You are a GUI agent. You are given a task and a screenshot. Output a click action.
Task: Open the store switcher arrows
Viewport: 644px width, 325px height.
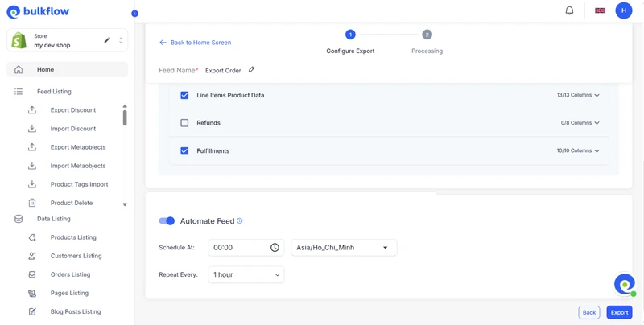pyautogui.click(x=121, y=40)
